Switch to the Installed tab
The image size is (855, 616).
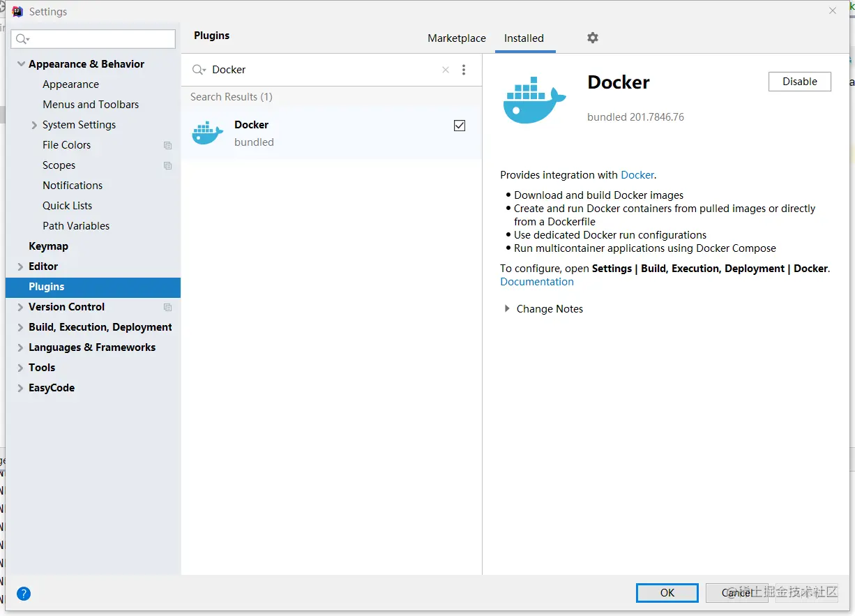click(x=524, y=38)
